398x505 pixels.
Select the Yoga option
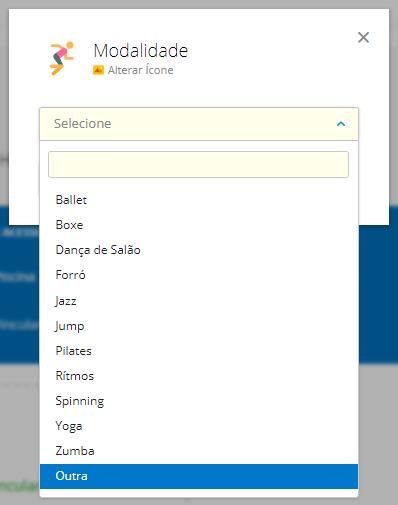point(199,426)
